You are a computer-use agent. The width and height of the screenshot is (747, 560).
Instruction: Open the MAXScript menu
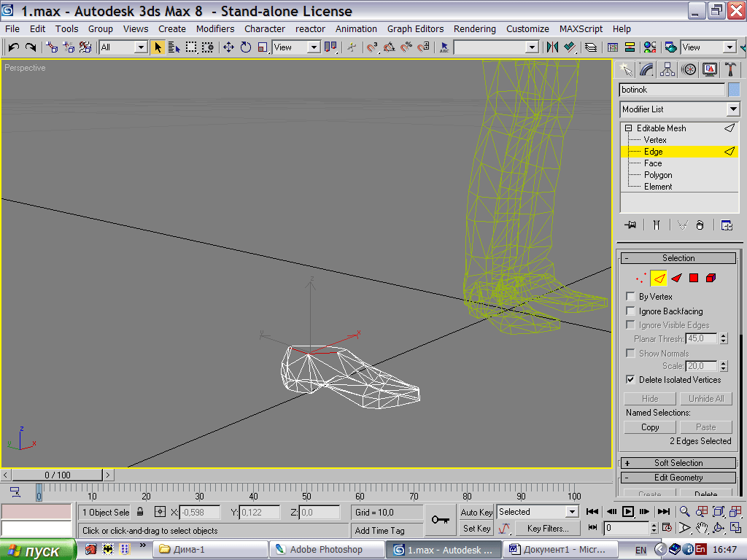(x=581, y=29)
